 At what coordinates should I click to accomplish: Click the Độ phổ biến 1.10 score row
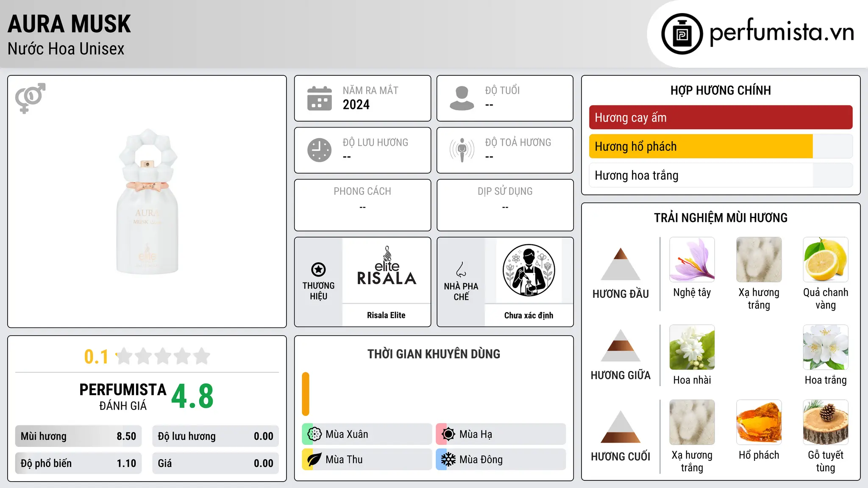coord(78,463)
